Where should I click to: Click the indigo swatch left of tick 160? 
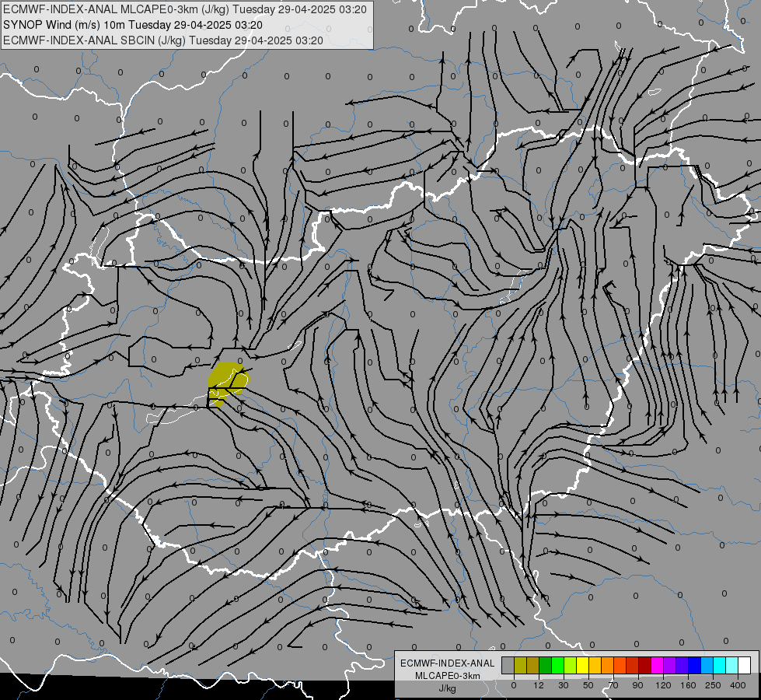point(682,665)
